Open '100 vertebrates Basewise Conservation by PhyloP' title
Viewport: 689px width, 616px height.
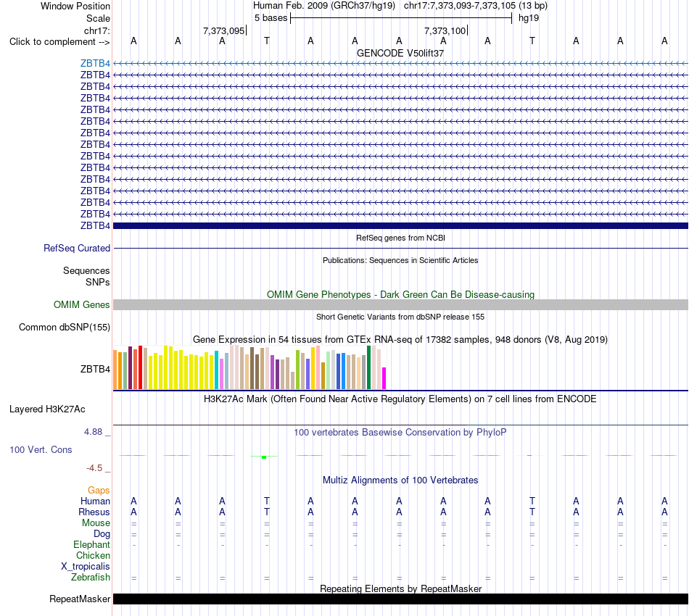[400, 433]
